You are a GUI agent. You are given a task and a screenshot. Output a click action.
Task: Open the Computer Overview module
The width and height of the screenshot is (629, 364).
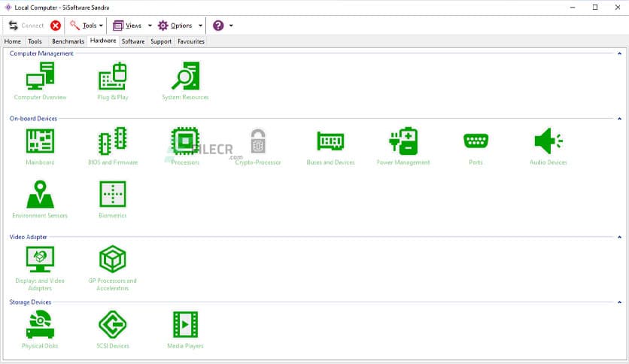[40, 80]
